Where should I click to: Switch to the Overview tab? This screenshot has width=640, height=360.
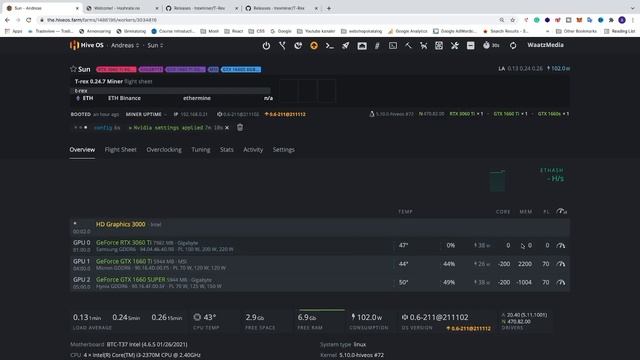coord(82,149)
